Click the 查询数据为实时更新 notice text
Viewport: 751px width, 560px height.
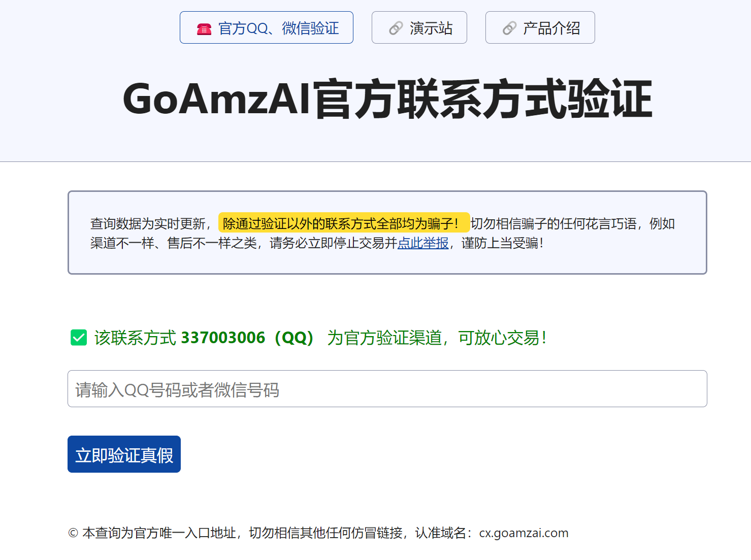pyautogui.click(x=148, y=223)
